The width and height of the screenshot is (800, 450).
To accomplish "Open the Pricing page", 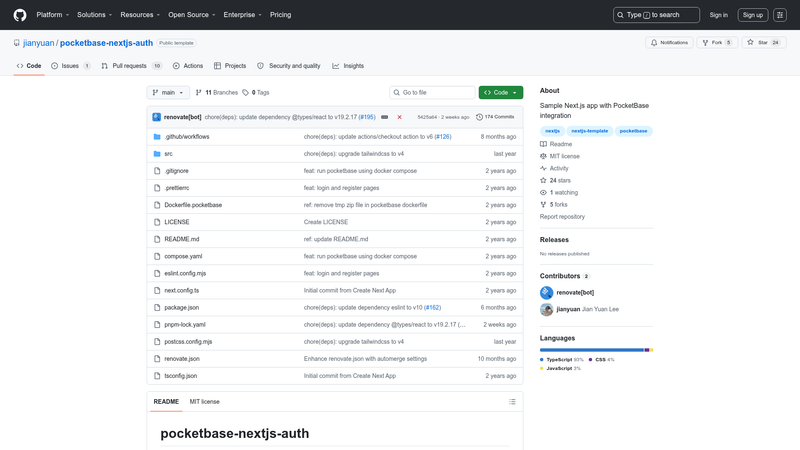I will click(x=281, y=15).
